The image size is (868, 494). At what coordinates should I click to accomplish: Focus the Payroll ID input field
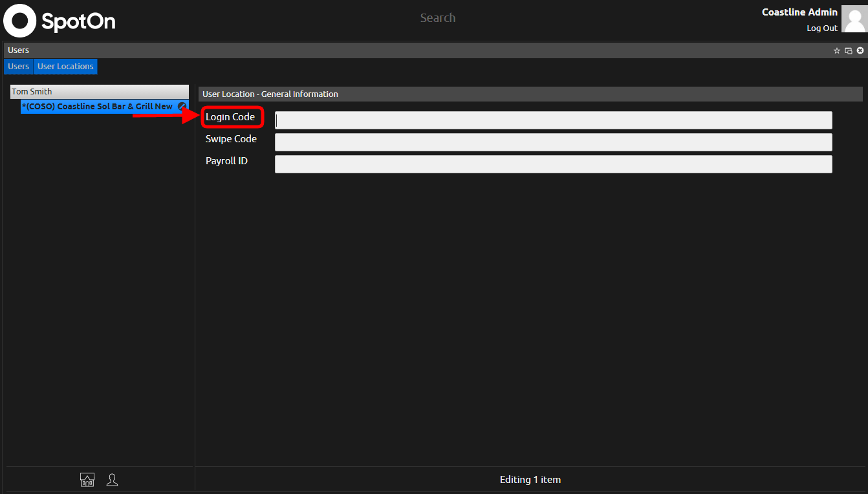click(x=554, y=164)
